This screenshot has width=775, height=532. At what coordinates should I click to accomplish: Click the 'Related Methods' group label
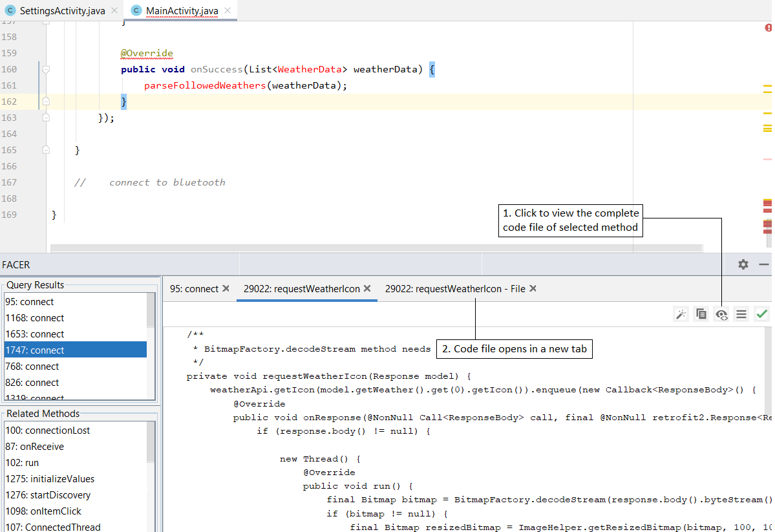pyautogui.click(x=43, y=413)
